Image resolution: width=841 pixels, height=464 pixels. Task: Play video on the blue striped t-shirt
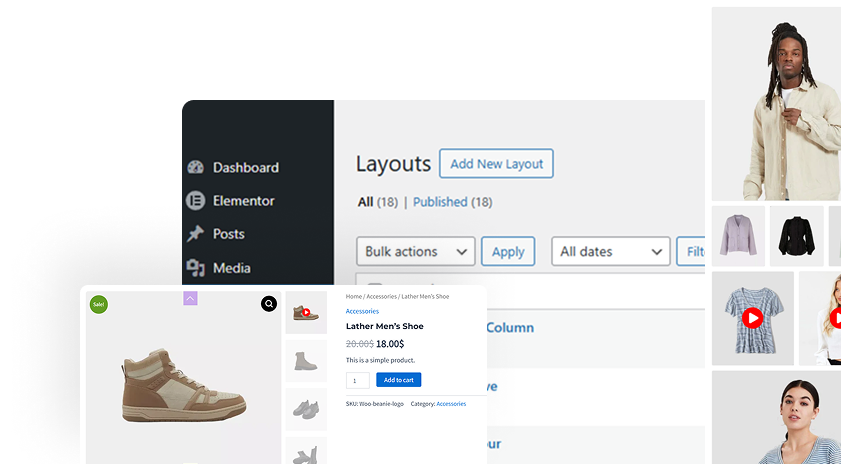[752, 318]
